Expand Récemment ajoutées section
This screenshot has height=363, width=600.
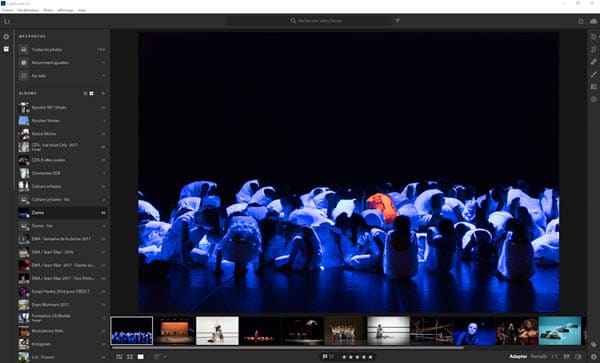62,63
